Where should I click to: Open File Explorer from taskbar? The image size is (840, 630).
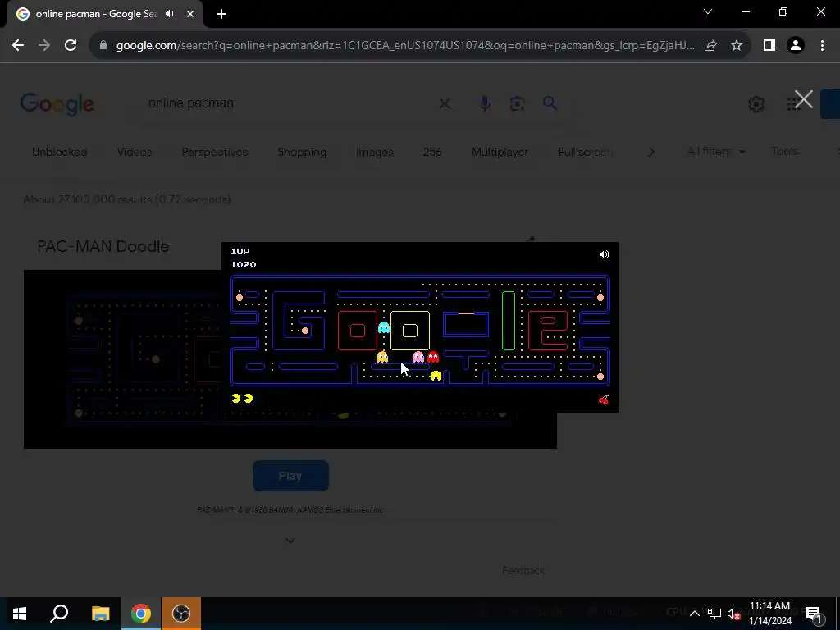(x=100, y=614)
